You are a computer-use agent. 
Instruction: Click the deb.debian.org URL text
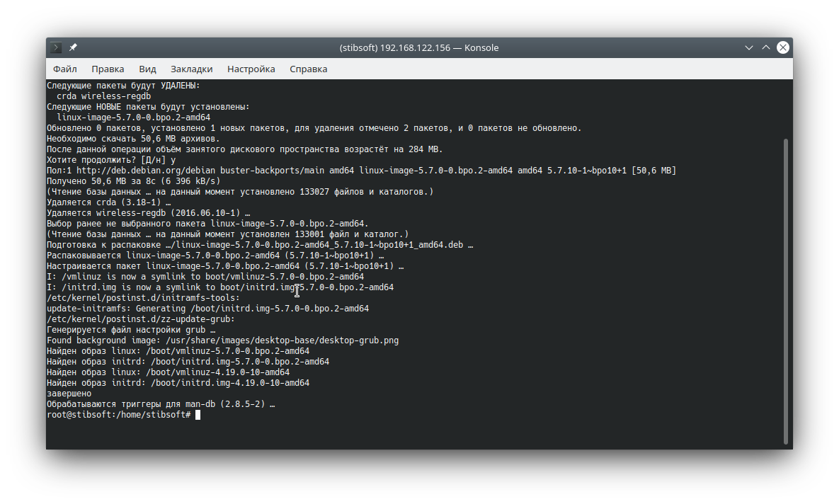click(146, 171)
